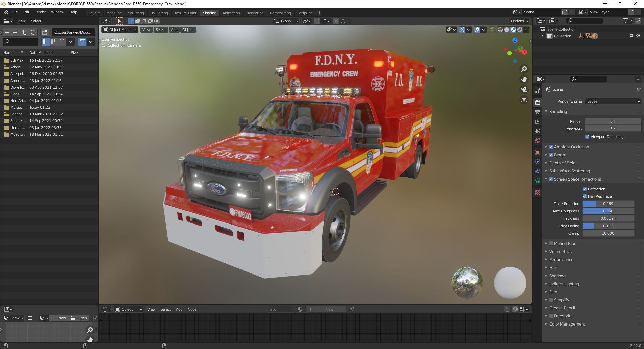Viewport: 644px width, 349px height.
Task: Toggle the camera view icon
Action: click(524, 90)
